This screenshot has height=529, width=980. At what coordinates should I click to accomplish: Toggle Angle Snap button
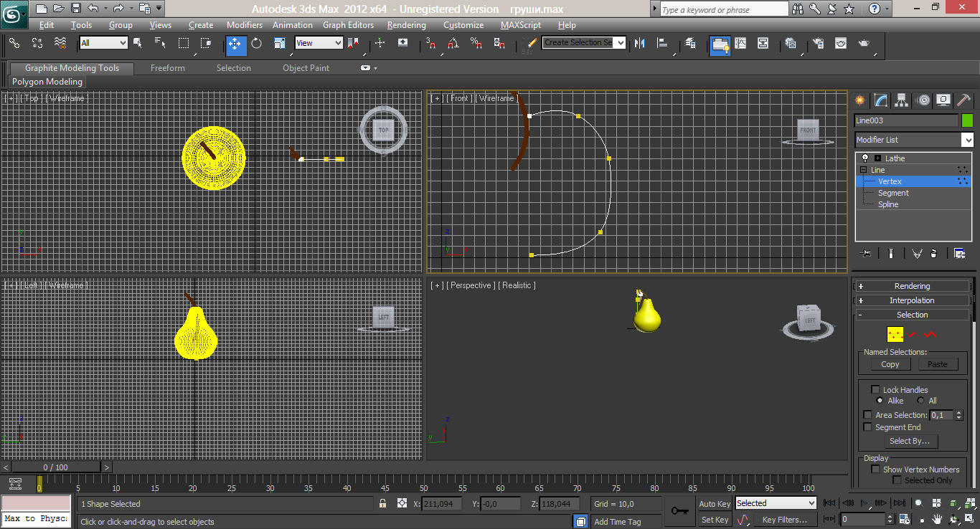[453, 43]
